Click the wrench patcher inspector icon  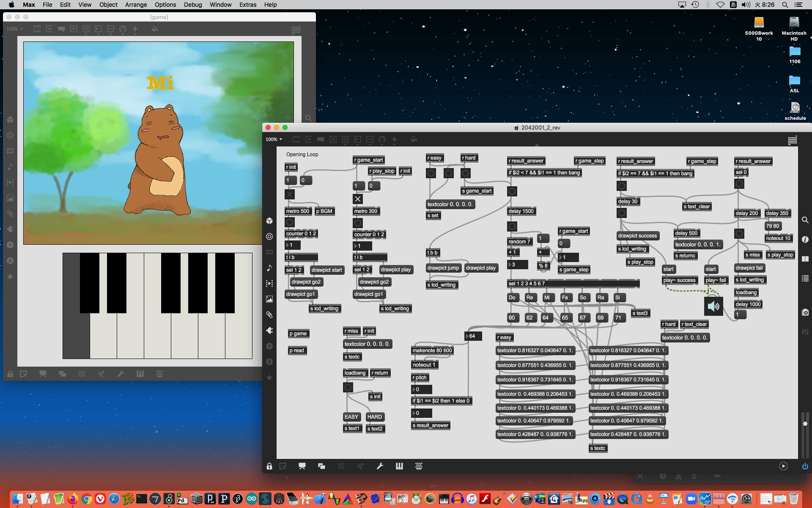pyautogui.click(x=380, y=466)
